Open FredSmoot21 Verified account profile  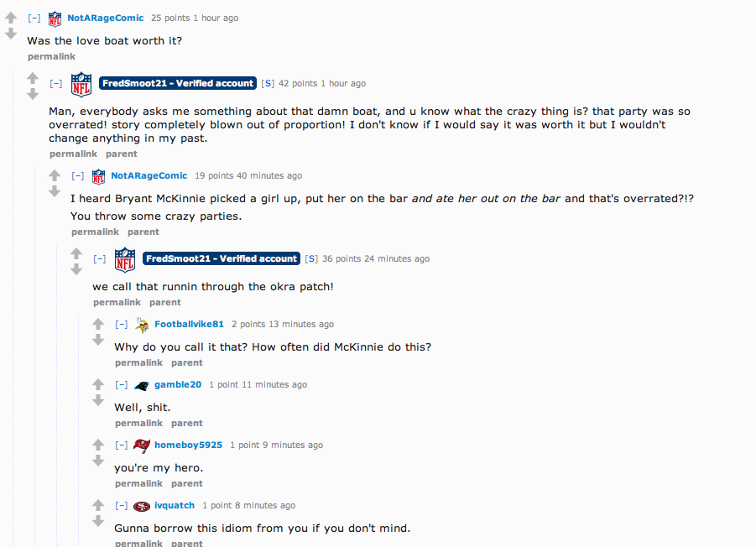click(177, 83)
